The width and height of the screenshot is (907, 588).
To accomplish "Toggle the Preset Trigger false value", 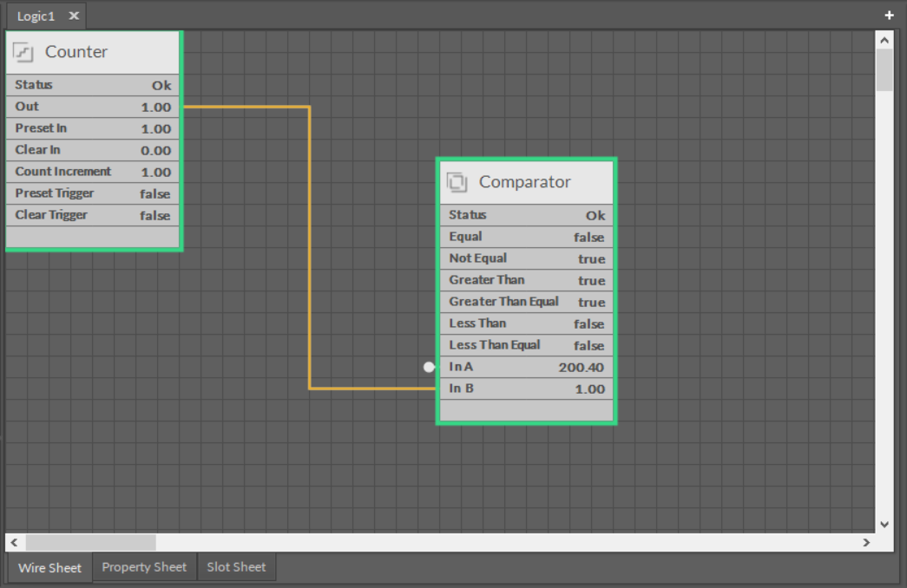I will click(x=155, y=194).
